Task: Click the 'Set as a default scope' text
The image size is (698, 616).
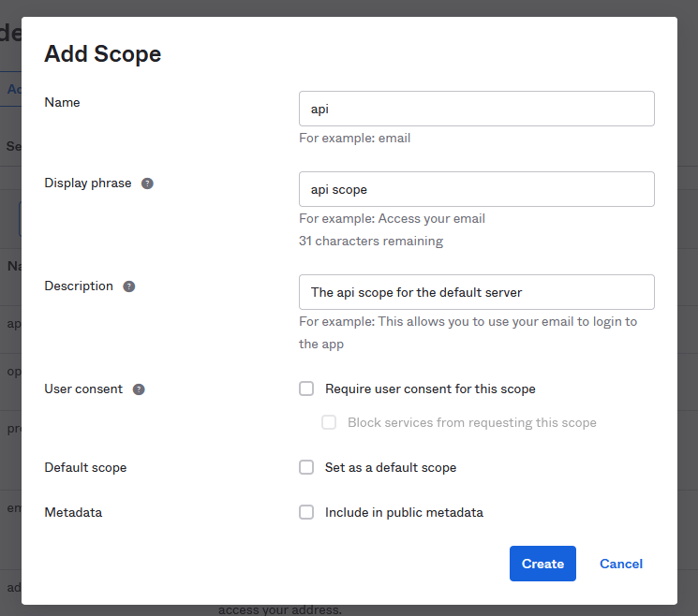Action: (x=391, y=467)
